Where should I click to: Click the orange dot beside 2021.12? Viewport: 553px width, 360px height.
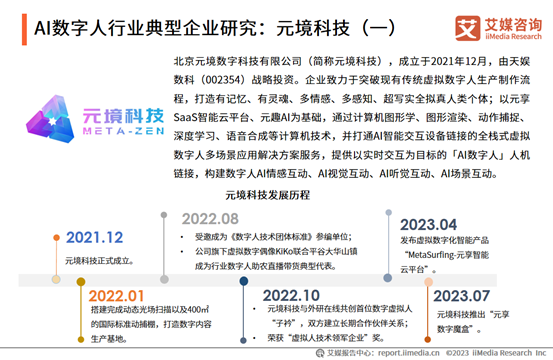56,238
